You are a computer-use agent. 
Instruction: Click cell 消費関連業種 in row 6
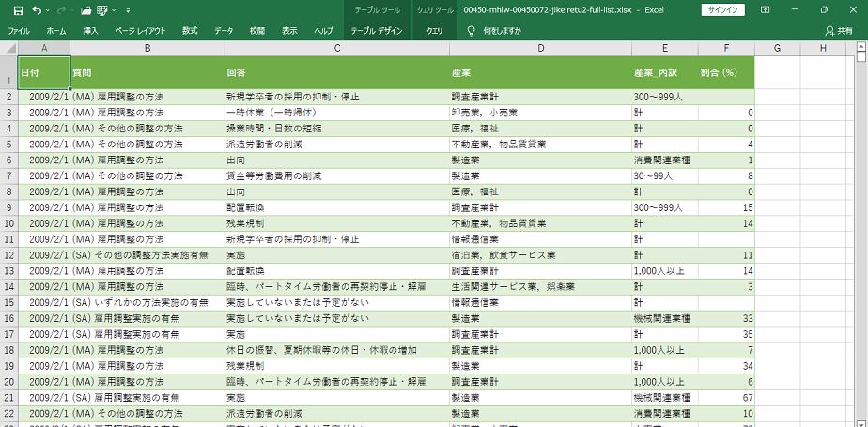[665, 160]
